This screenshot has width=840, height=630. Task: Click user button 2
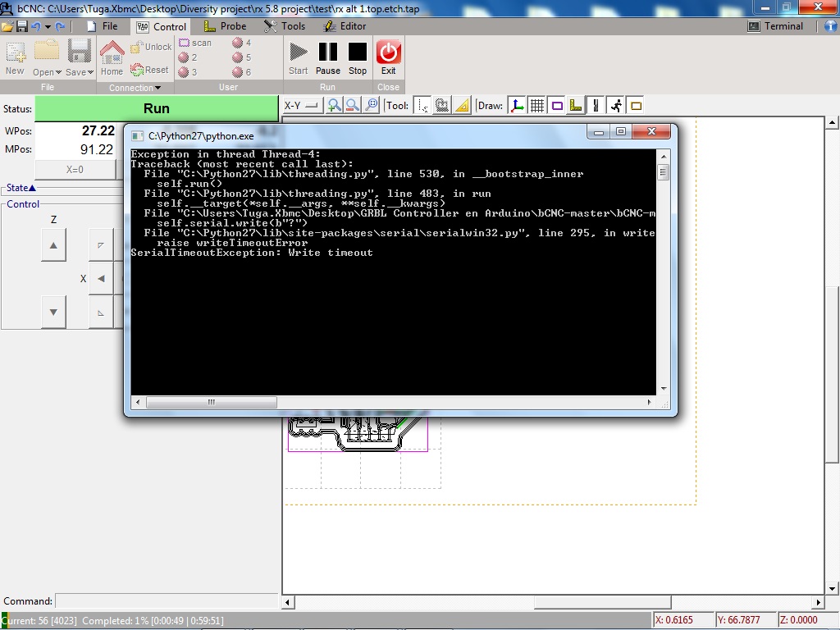coord(188,57)
